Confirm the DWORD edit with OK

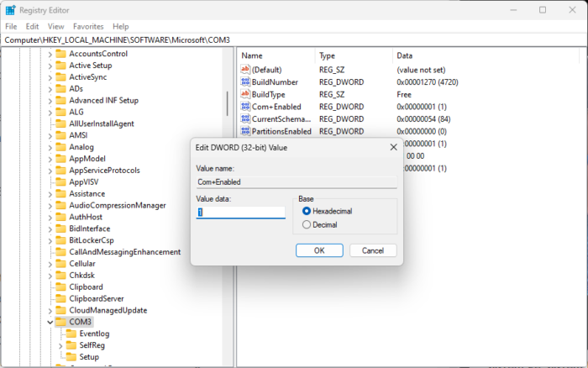click(319, 250)
